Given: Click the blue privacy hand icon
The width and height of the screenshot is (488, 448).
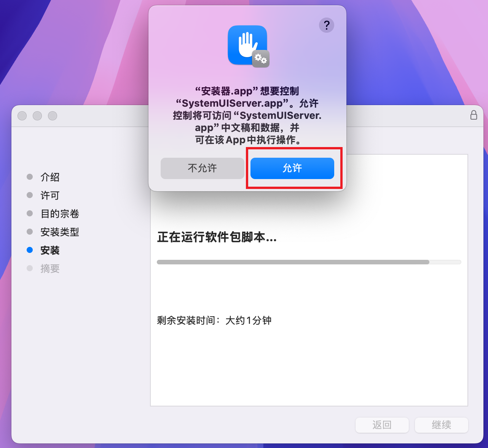Looking at the screenshot, I should 247,45.
